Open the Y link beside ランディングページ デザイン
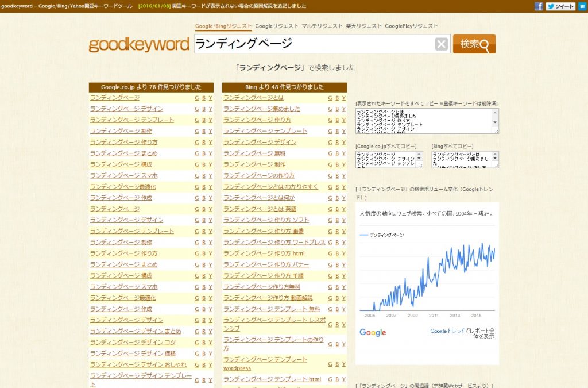 pos(210,109)
